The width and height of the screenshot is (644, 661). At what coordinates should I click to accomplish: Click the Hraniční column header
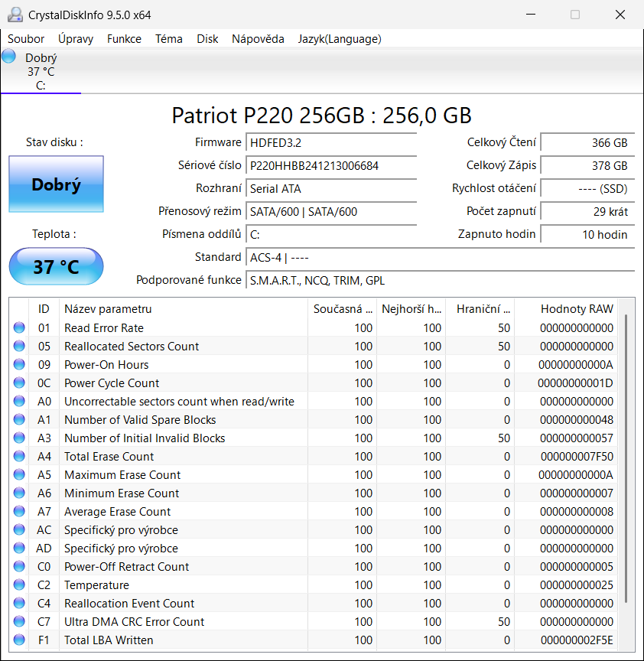[480, 309]
